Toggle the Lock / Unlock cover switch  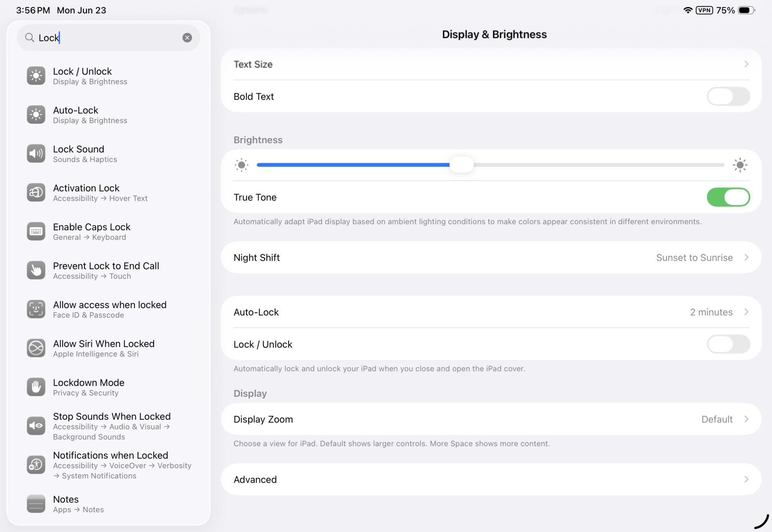coord(728,344)
